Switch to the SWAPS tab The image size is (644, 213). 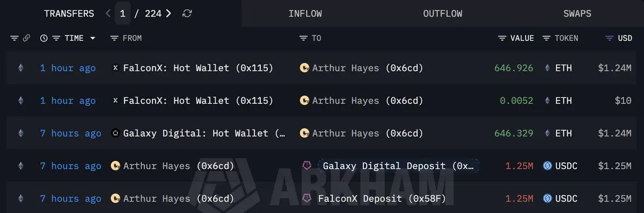point(577,13)
